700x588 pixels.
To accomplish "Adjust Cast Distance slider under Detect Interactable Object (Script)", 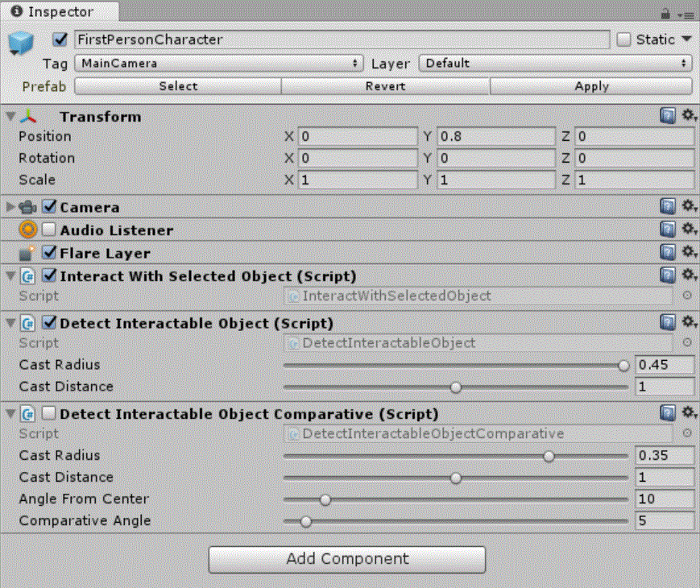I will 456,387.
